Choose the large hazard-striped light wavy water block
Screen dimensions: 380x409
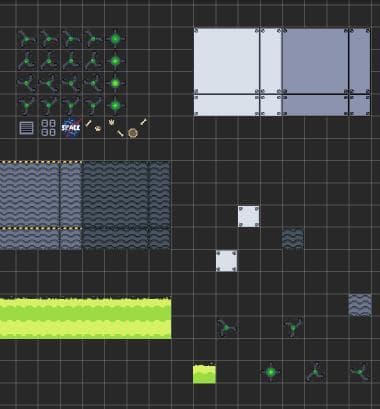[x=30, y=194]
